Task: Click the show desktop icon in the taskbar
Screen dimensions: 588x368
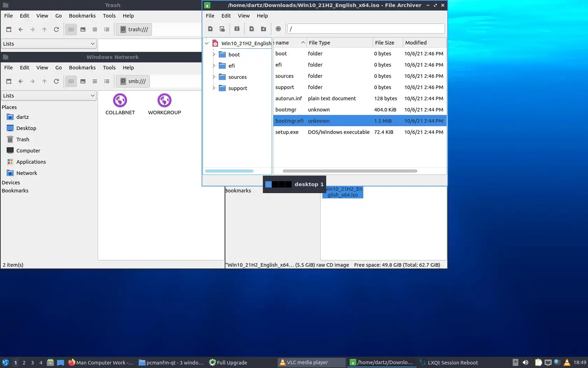Action: (x=61, y=363)
